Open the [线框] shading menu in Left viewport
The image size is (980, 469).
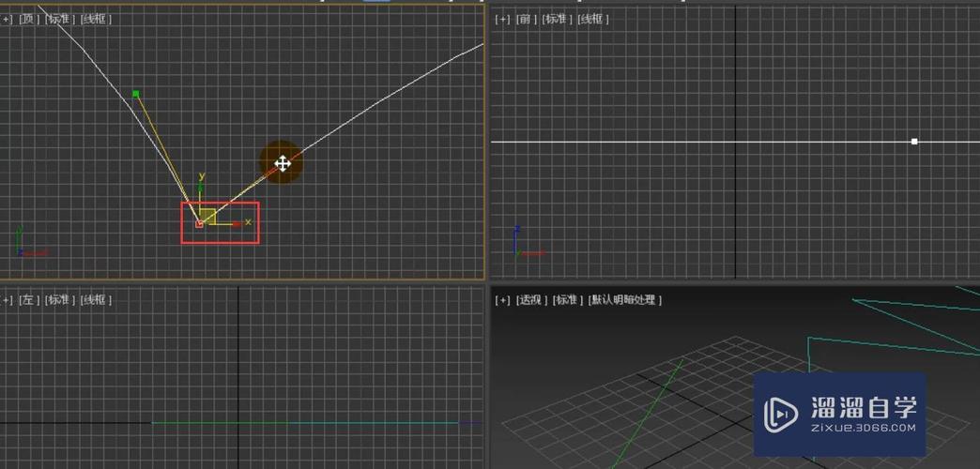(x=96, y=300)
